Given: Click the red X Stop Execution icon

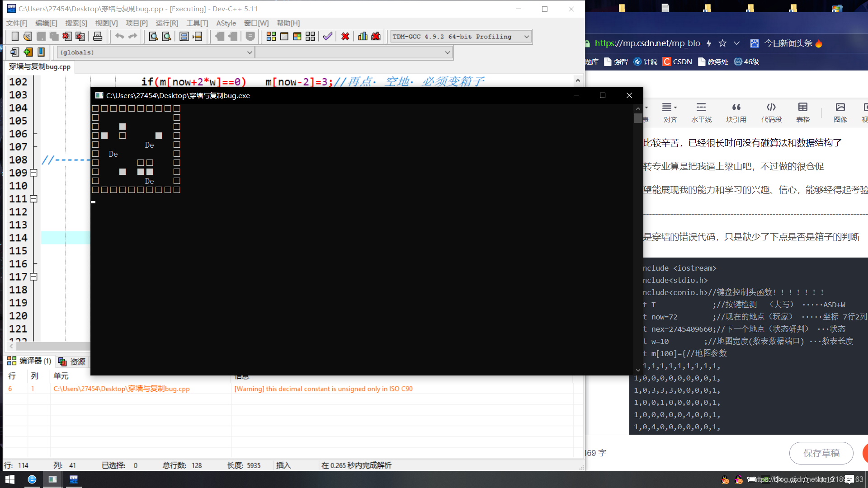Looking at the screenshot, I should [345, 37].
